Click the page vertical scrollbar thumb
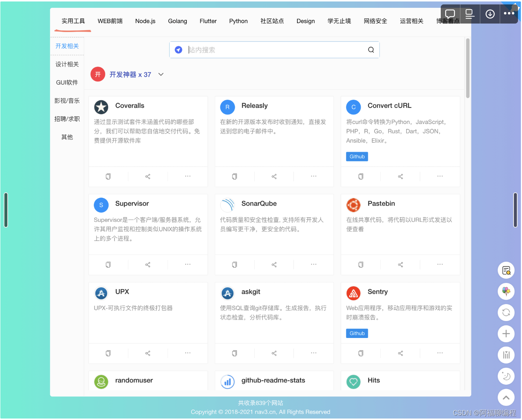The width and height of the screenshot is (522, 420). click(468, 68)
